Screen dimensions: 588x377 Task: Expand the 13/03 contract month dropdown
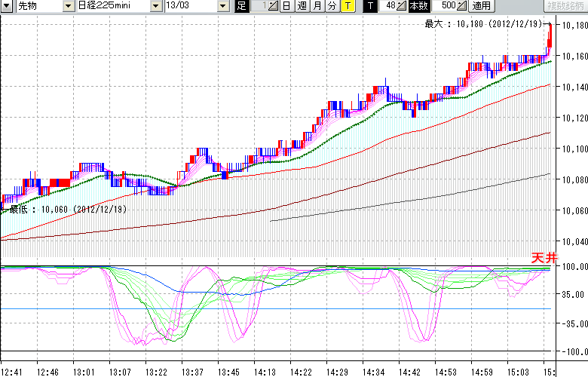point(222,6)
